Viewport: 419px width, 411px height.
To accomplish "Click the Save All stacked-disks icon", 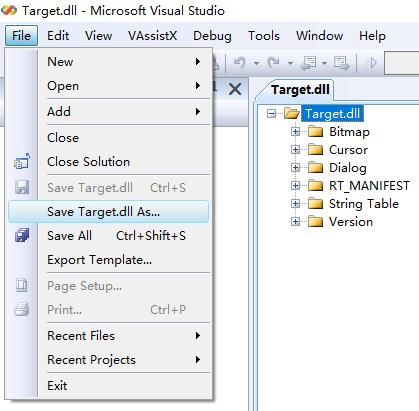I will pyautogui.click(x=22, y=235).
